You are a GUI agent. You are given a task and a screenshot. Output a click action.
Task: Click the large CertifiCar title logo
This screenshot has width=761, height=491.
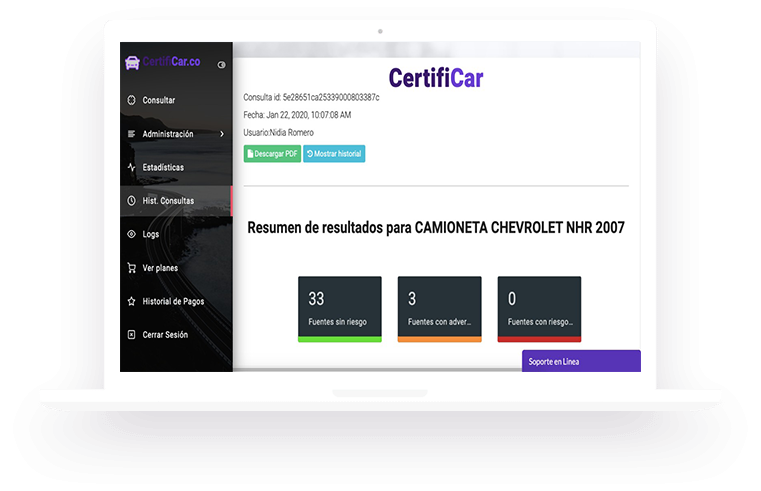tap(436, 78)
